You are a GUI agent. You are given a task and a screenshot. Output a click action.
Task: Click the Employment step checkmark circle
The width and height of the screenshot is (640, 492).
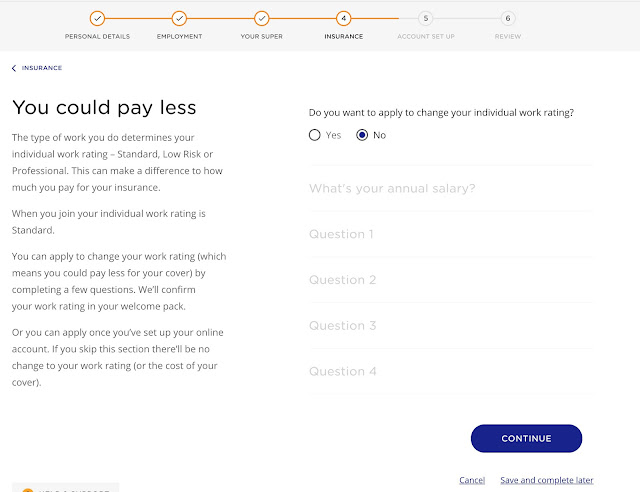tap(179, 18)
